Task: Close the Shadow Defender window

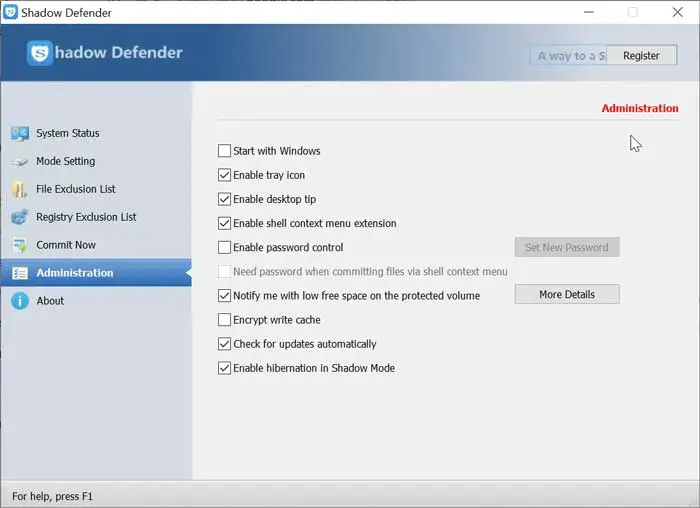Action: click(677, 12)
